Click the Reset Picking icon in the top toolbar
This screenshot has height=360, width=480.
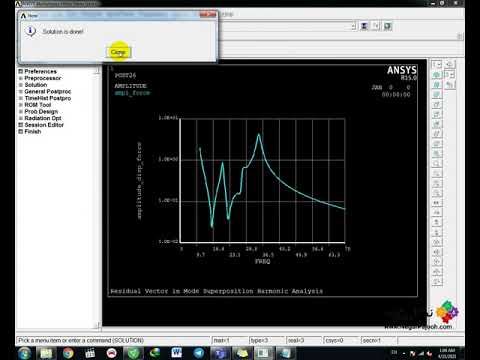376,26
